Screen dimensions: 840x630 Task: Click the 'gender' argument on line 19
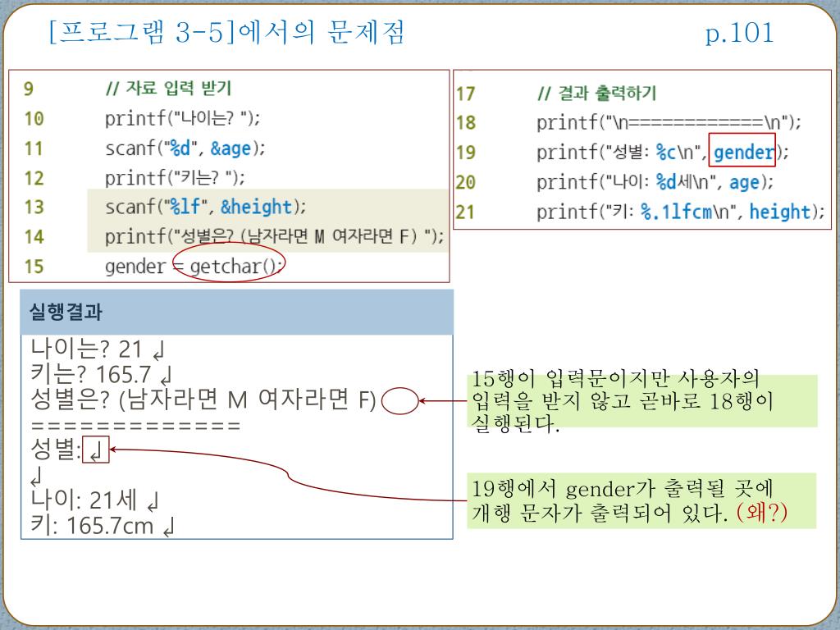point(744,153)
